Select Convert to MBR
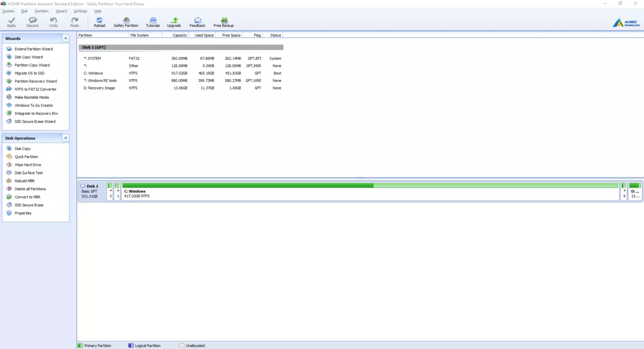This screenshot has width=644, height=349. [27, 197]
